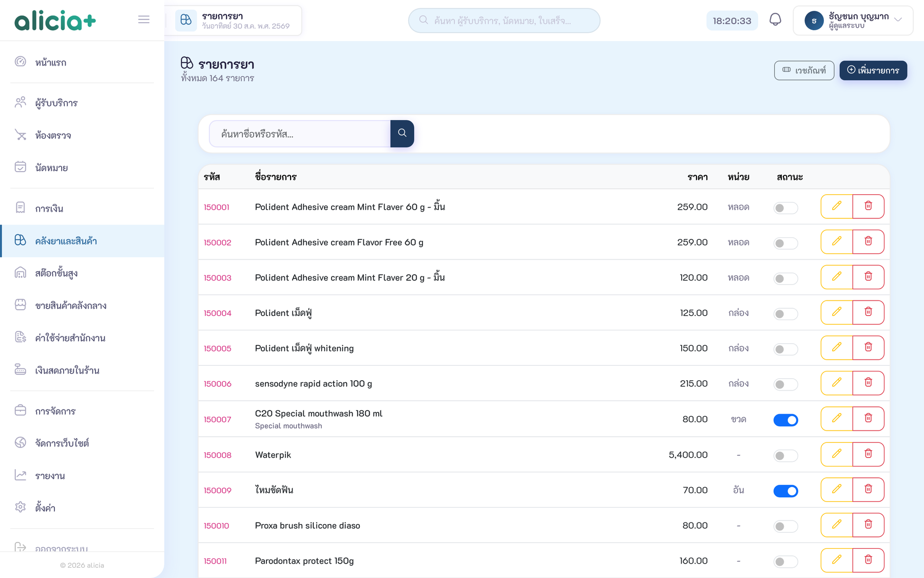
Task: Click the search magnifier button beside name-or-code field
Action: tap(402, 134)
